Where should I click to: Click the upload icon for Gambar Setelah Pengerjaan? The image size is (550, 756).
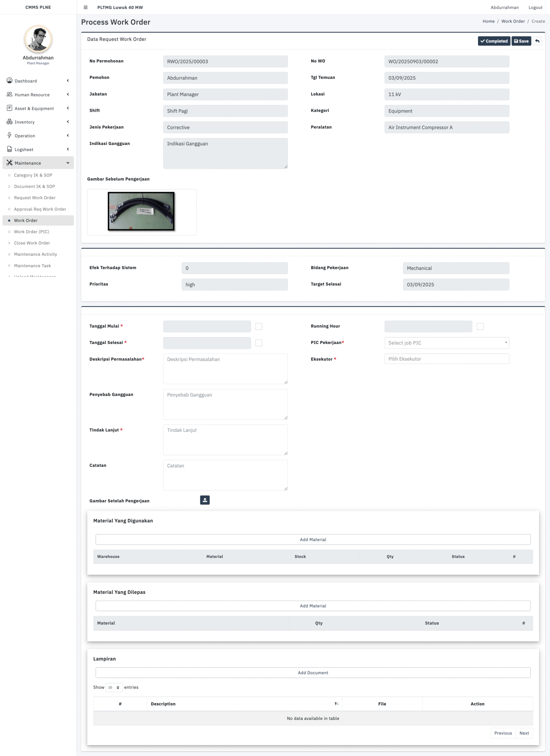pos(205,500)
